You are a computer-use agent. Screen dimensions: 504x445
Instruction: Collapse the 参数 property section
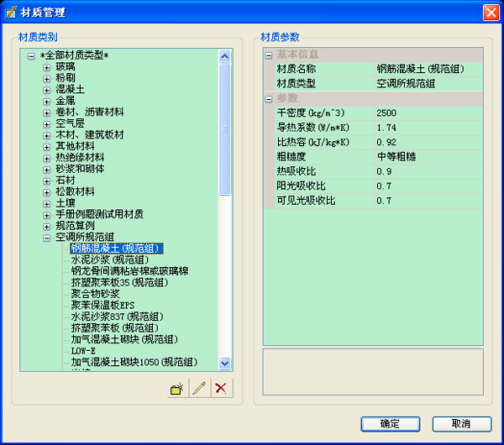tap(269, 99)
